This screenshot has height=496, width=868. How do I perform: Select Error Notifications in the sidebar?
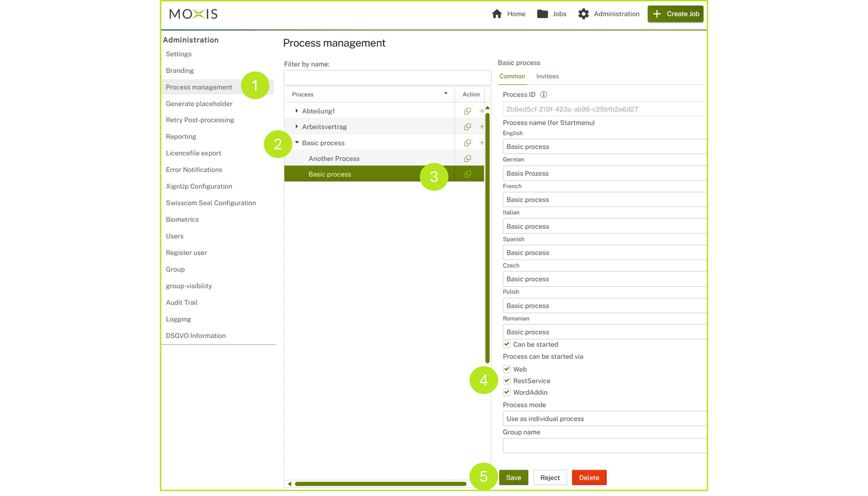[x=193, y=170]
